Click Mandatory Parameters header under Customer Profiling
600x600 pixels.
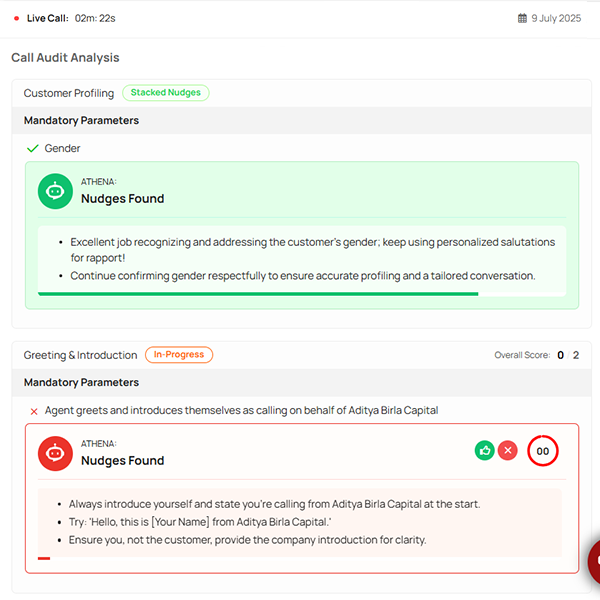(82, 121)
